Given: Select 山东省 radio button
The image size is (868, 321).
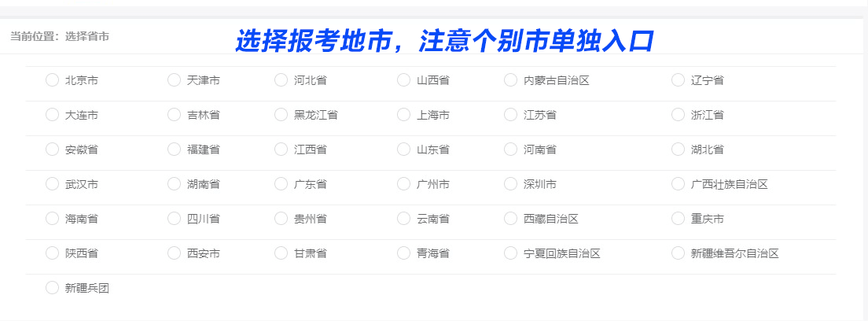Looking at the screenshot, I should (404, 149).
